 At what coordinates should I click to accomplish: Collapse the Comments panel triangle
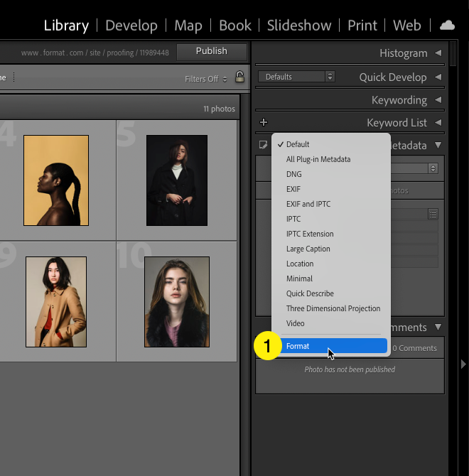pos(438,328)
